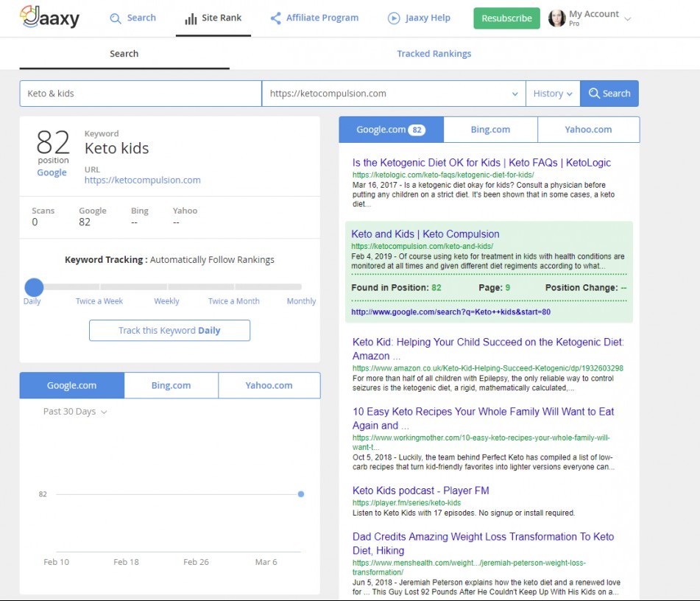Click the keyword field containing Keto & kids
This screenshot has height=601, width=700.
pyautogui.click(x=141, y=94)
